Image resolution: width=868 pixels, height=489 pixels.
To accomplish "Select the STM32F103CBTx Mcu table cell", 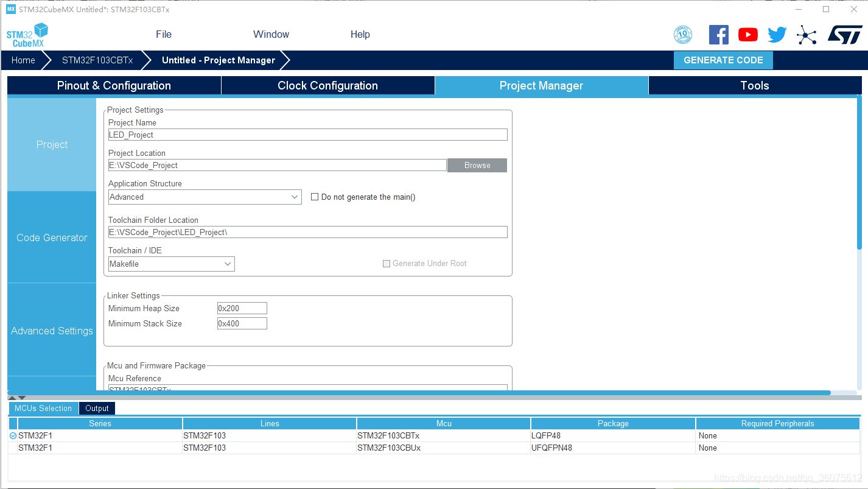I will click(x=444, y=435).
